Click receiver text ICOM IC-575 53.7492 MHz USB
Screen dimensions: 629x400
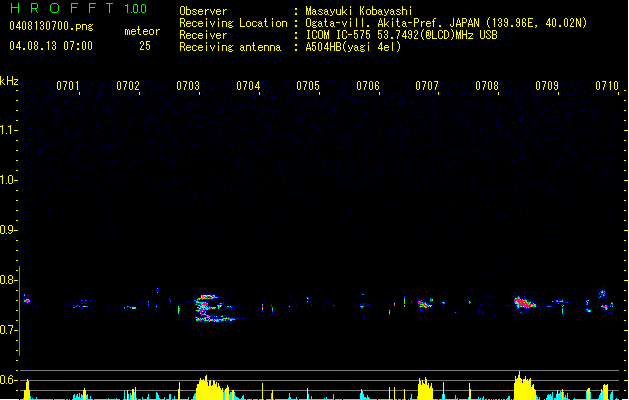click(x=401, y=35)
